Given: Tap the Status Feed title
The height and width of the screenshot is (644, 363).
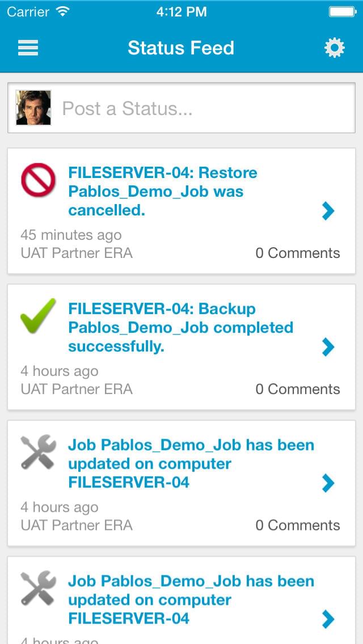Looking at the screenshot, I should tap(181, 48).
